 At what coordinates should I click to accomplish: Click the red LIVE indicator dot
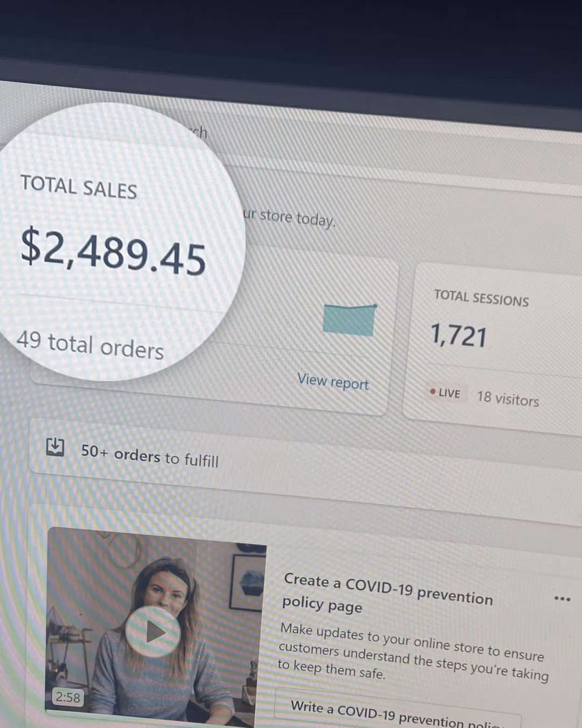[432, 391]
